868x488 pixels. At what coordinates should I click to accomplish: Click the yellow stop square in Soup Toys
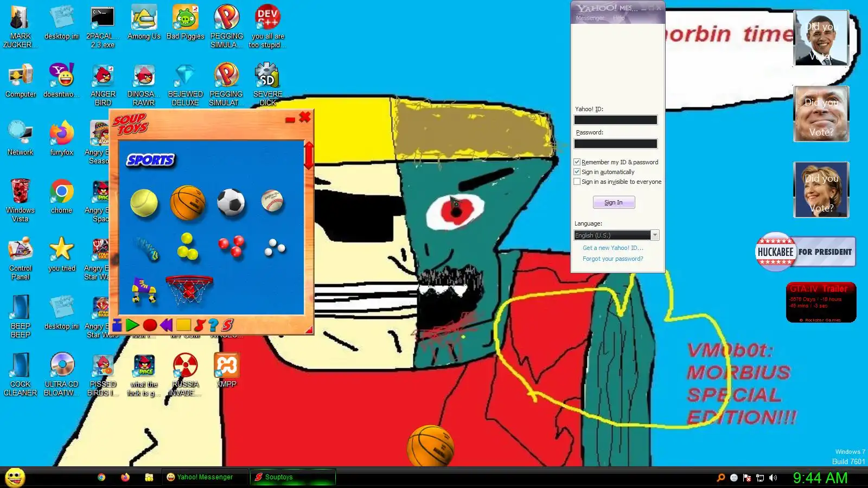(x=183, y=325)
